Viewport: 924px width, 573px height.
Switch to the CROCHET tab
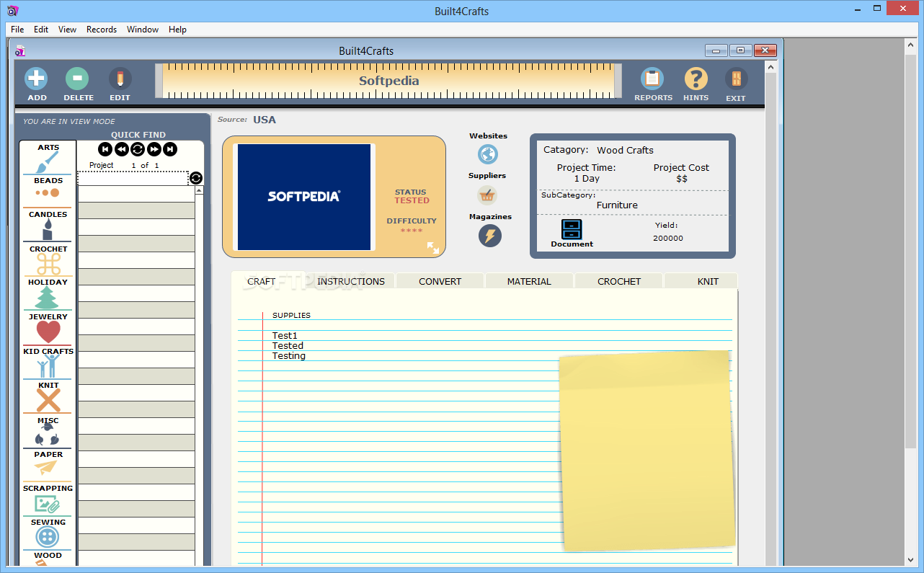tap(619, 281)
